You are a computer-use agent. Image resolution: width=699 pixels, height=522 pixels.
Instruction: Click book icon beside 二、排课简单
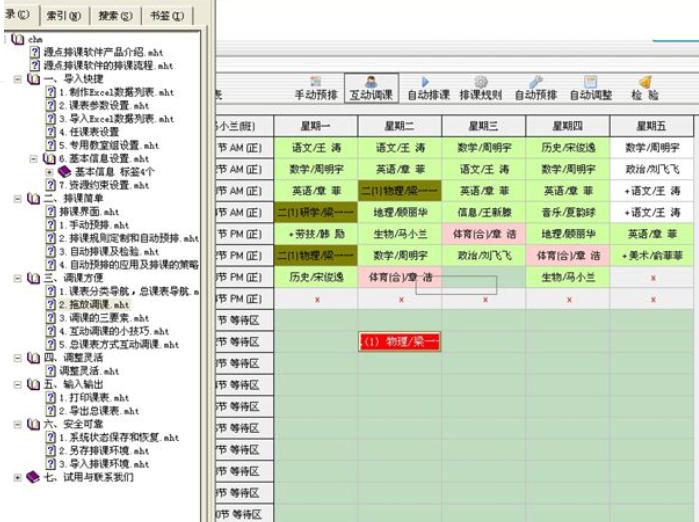tap(33, 199)
